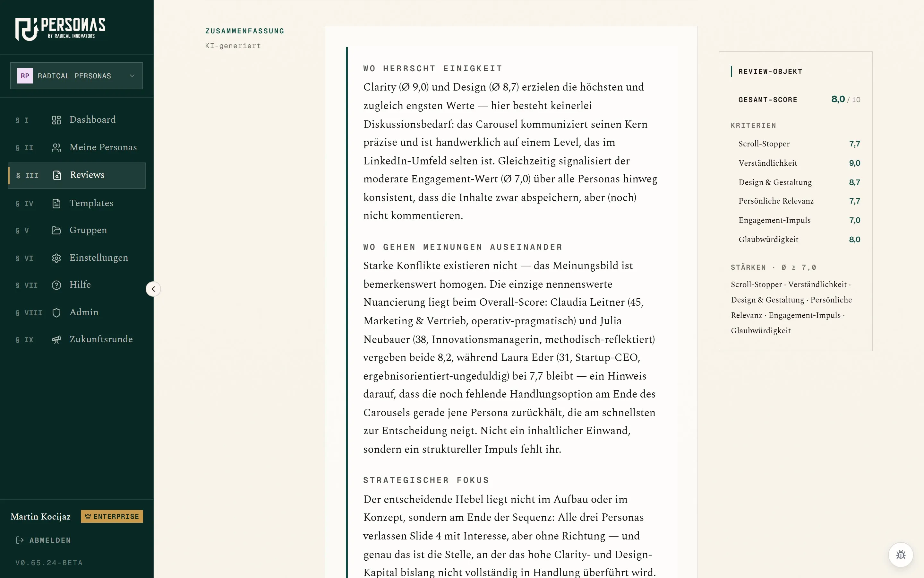The image size is (924, 578).
Task: Click the Zukunftsrunde telescope icon
Action: [x=56, y=339]
